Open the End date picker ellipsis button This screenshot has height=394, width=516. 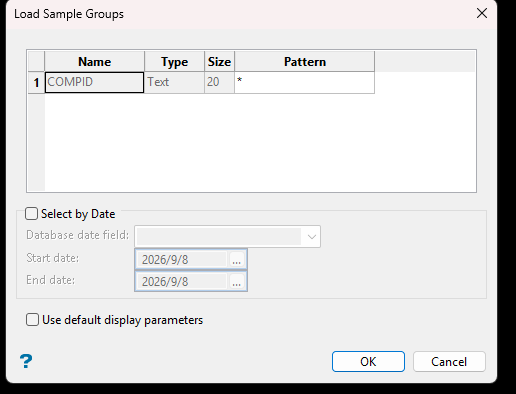(237, 282)
